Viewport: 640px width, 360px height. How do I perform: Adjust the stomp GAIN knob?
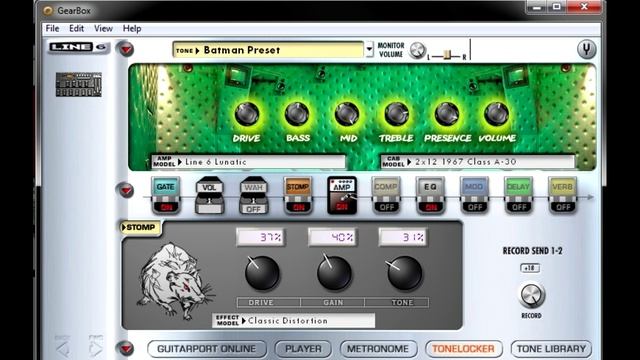tap(334, 273)
